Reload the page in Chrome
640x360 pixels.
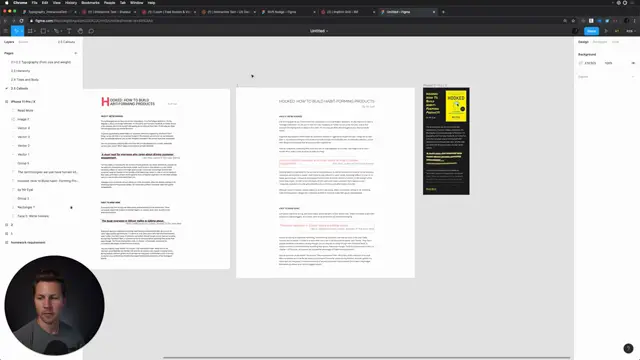click(x=21, y=21)
